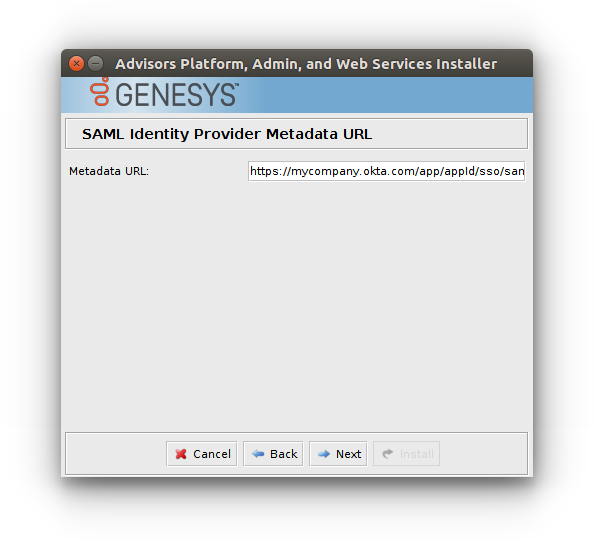595x539 pixels.
Task: Click the greyed-out Install button label
Action: click(416, 454)
